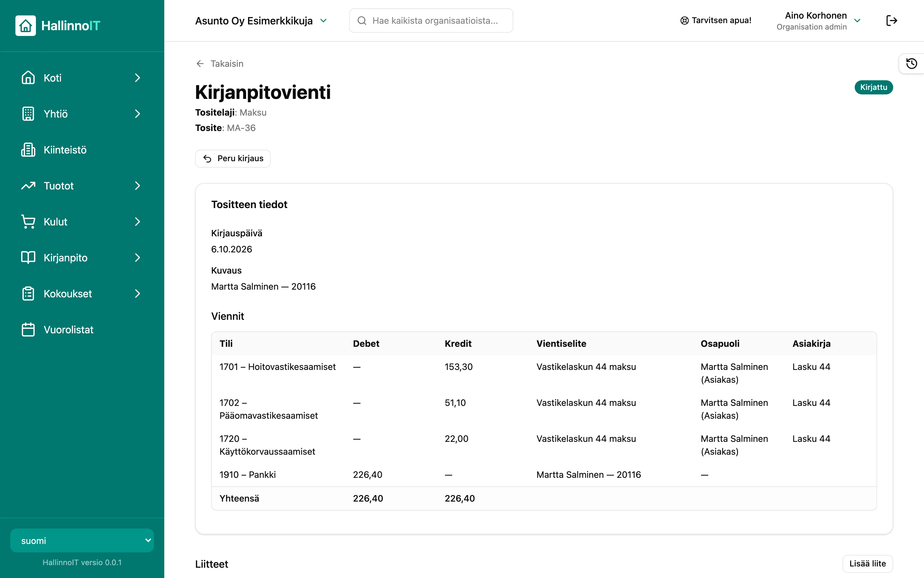Click the undo arrow icon in Peru kirjaus
The height and width of the screenshot is (578, 924).
coord(207,159)
